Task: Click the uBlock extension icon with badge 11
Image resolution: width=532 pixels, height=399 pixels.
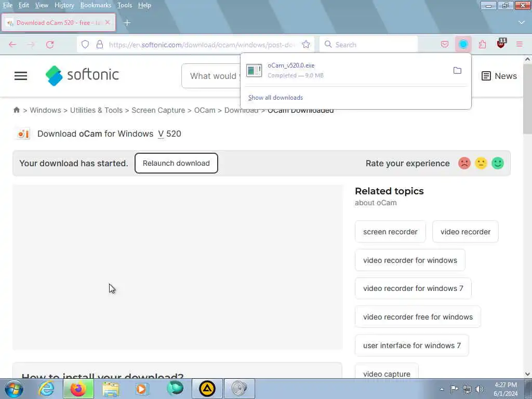Action: (501, 44)
